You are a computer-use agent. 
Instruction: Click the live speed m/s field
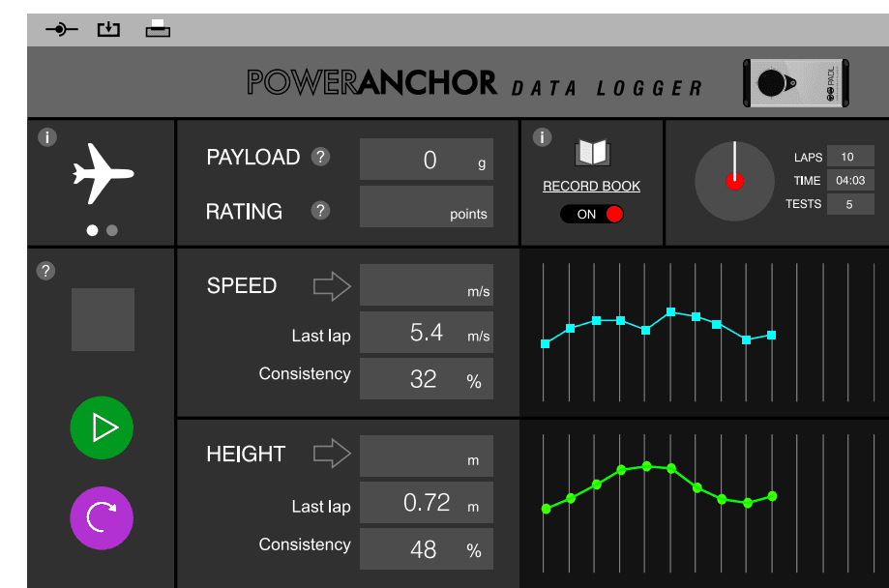tap(427, 284)
